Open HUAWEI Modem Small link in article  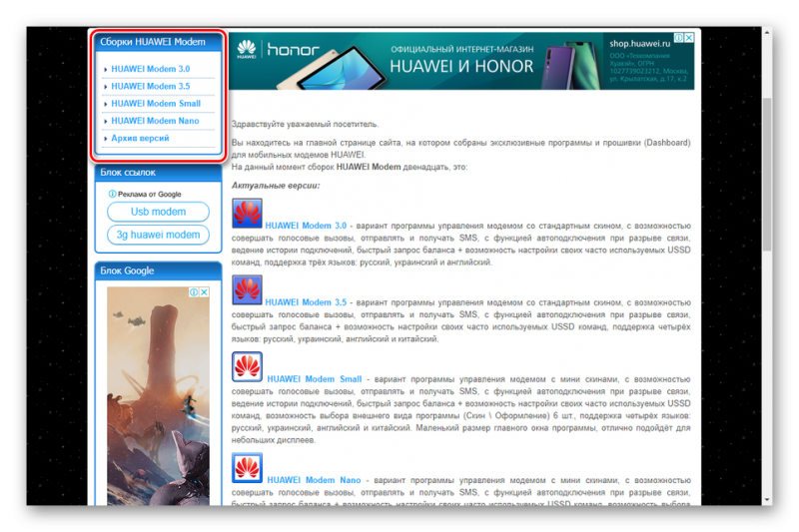point(315,379)
